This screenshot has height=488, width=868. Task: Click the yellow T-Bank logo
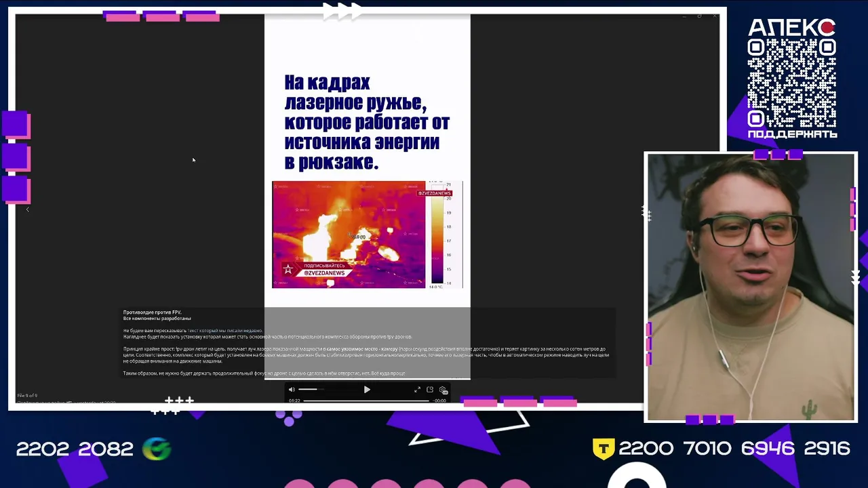pyautogui.click(x=604, y=449)
